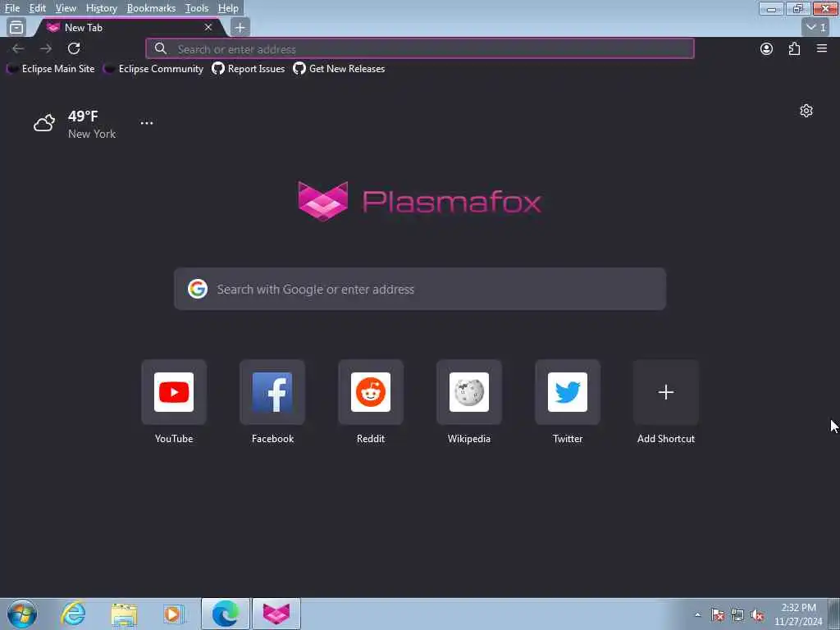
Task: Go forward one page
Action: [x=46, y=48]
